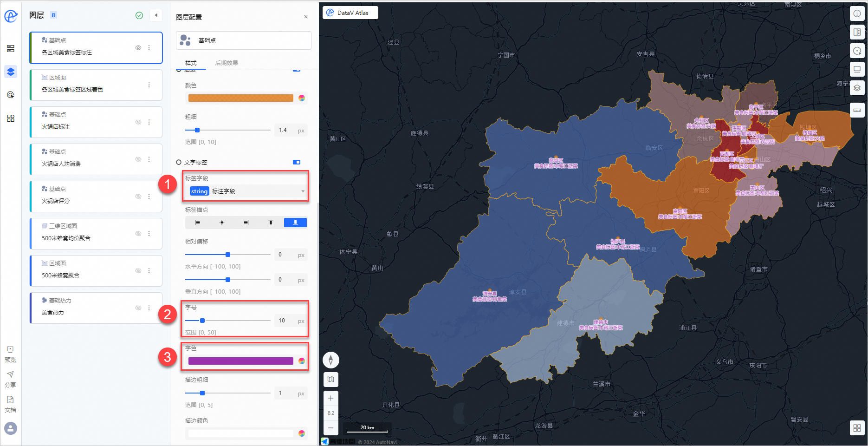This screenshot has height=446, width=868.
Task: Show the 火锅店标注 layer
Action: tap(138, 122)
